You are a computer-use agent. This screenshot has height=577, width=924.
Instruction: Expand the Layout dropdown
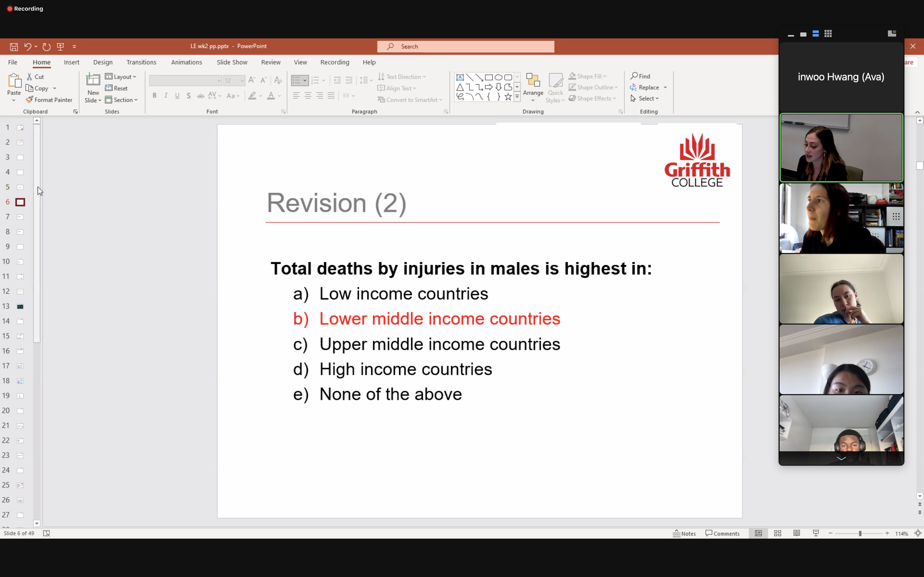[121, 77]
